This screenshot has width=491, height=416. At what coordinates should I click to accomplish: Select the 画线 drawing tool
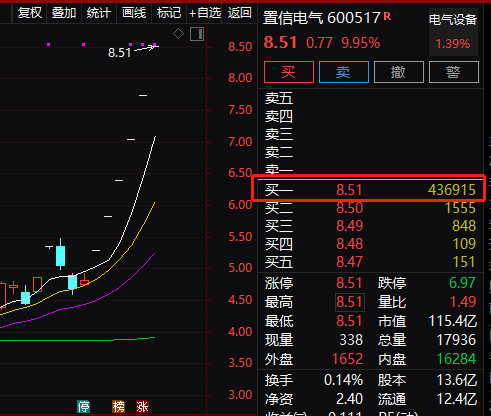click(134, 13)
